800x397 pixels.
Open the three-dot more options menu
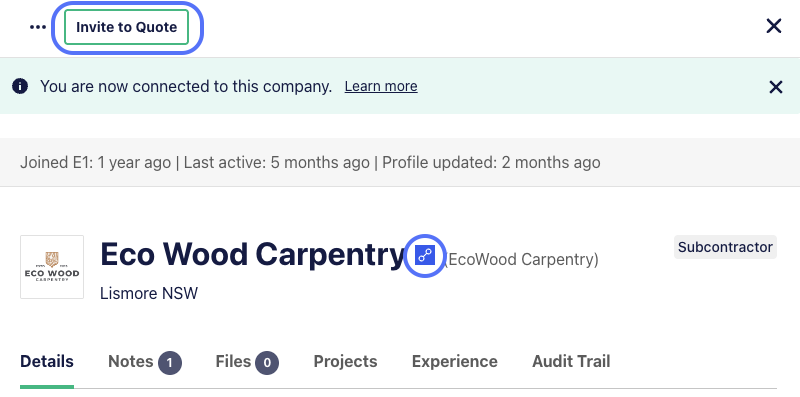[38, 27]
